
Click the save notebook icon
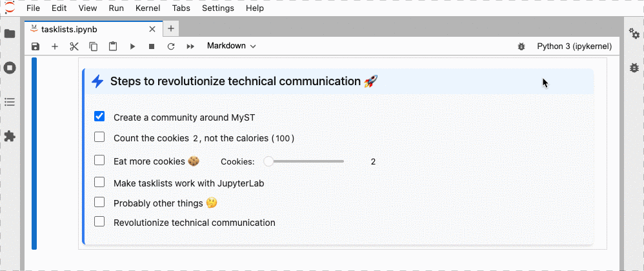point(35,46)
